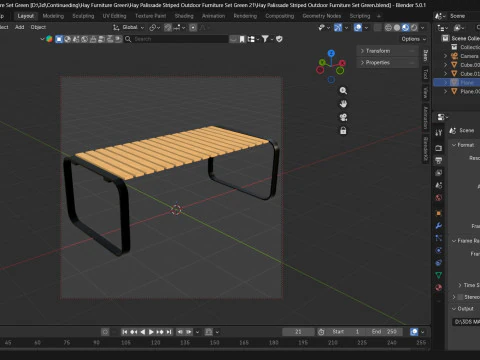480x360 pixels.
Task: Click the use preview range clock icon
Action: (x=321, y=332)
